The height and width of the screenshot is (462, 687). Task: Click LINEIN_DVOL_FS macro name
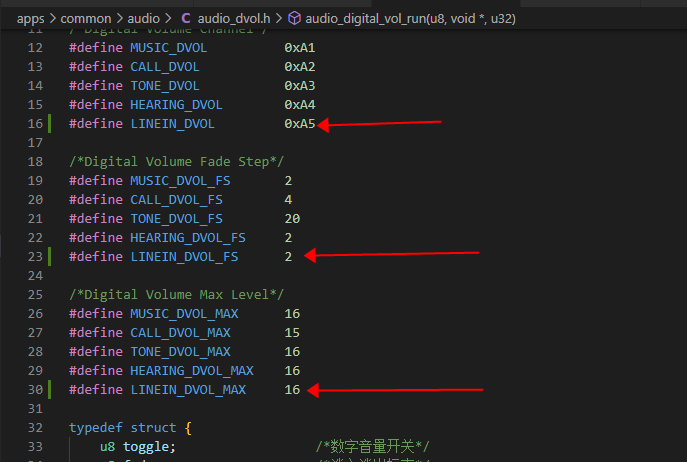(x=184, y=256)
